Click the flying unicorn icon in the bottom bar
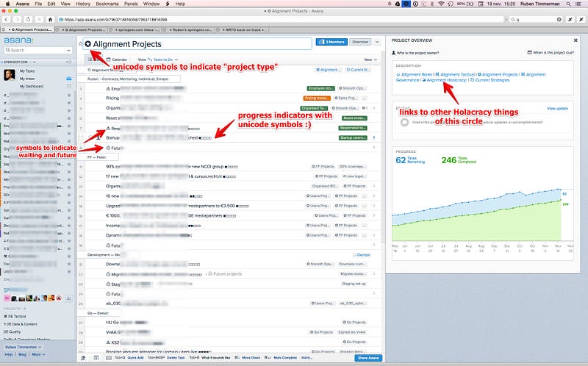This screenshot has width=588, height=366. tap(83, 358)
